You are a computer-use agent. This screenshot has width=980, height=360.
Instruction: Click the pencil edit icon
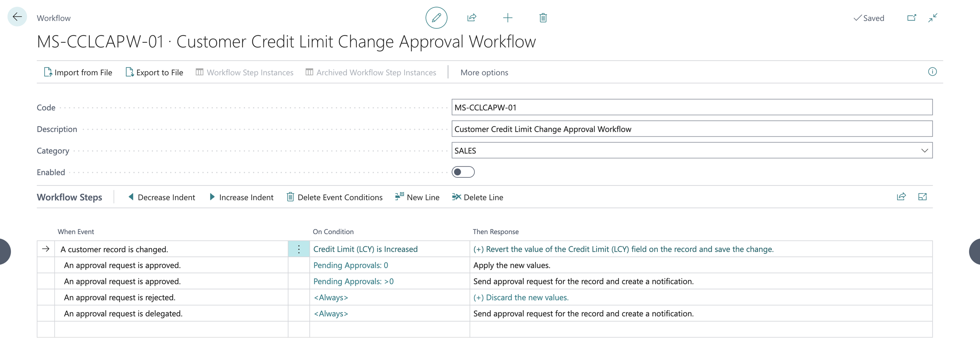click(x=436, y=18)
